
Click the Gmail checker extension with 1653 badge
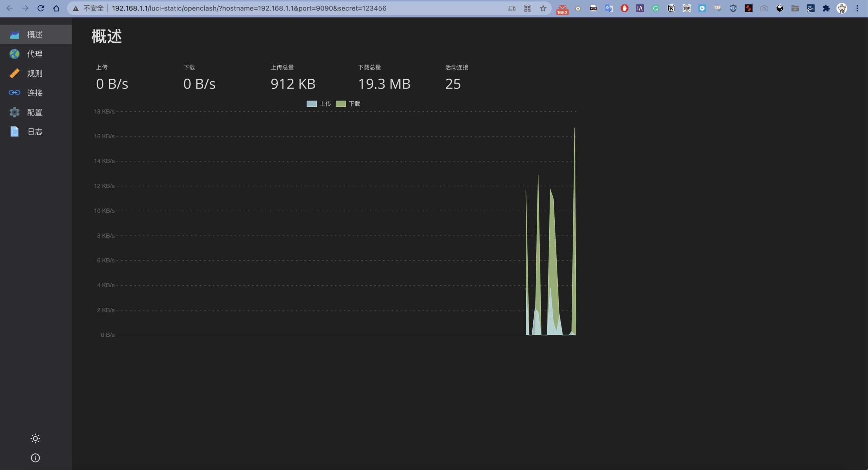coord(562,9)
